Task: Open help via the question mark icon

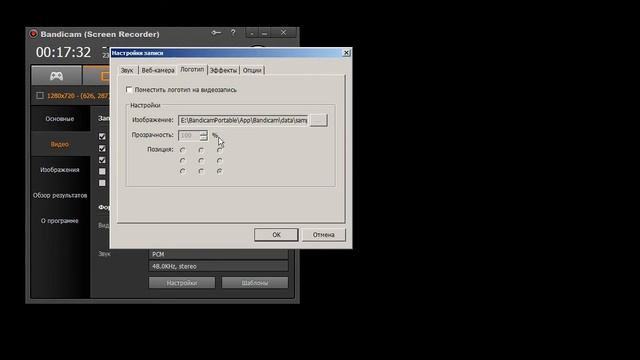Action: [x=233, y=33]
